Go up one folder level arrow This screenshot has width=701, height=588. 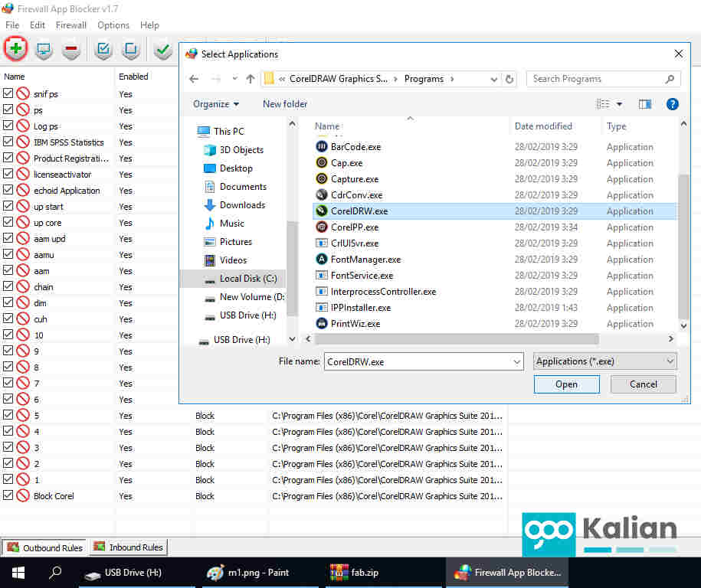coord(251,79)
